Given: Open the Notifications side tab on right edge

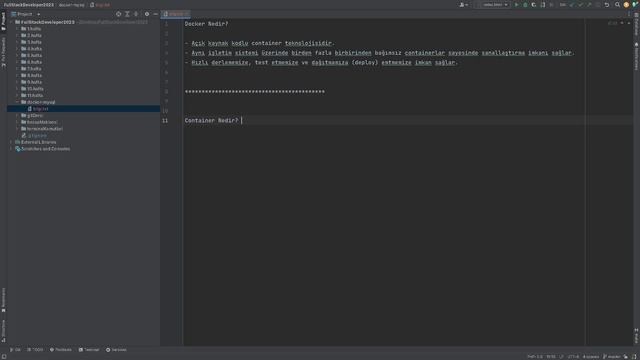Looking at the screenshot, I should coord(636,56).
